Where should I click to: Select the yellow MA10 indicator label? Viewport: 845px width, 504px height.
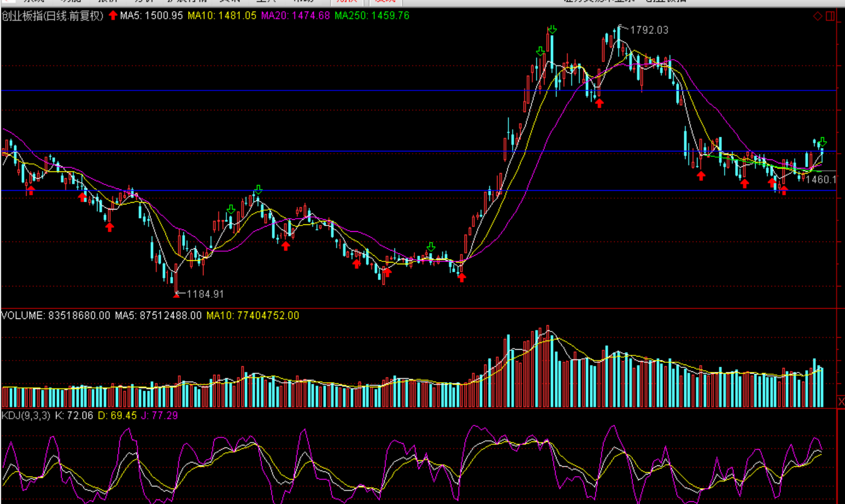pyautogui.click(x=222, y=16)
